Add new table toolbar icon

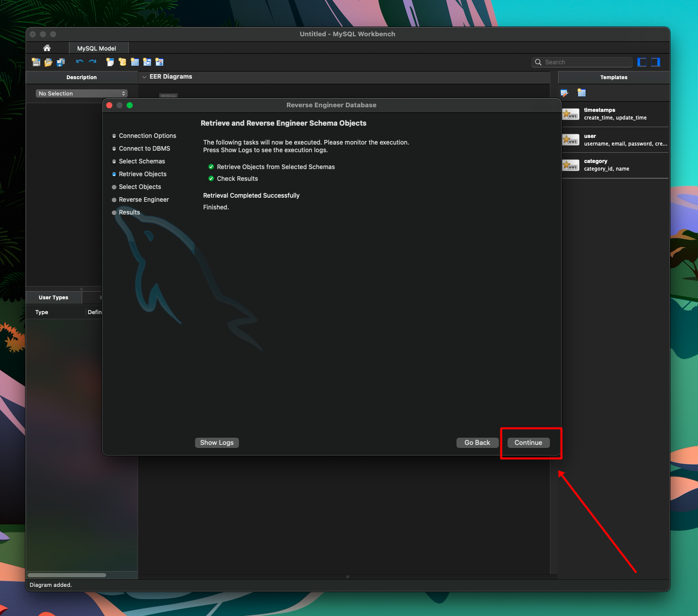click(135, 62)
